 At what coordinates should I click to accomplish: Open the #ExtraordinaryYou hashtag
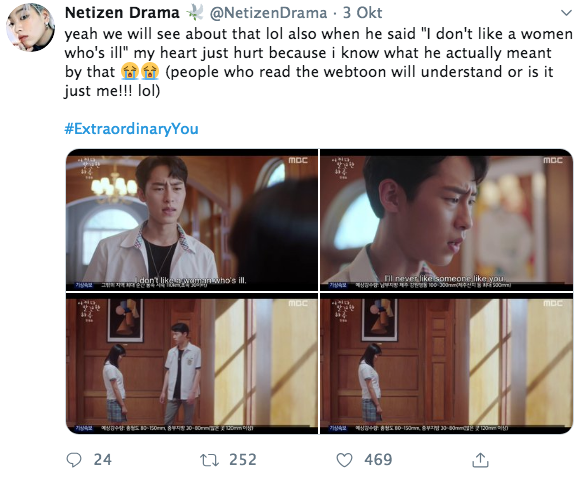131,129
